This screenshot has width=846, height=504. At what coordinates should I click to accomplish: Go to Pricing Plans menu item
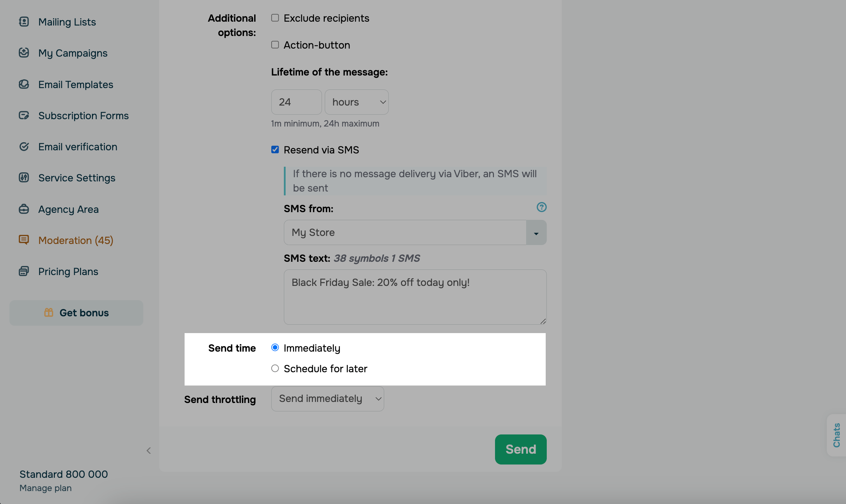point(68,272)
